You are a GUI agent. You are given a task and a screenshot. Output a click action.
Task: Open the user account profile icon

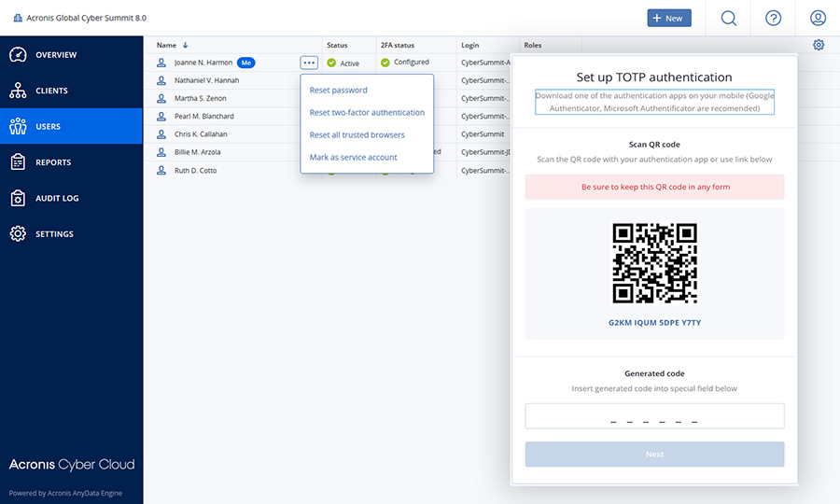(818, 18)
